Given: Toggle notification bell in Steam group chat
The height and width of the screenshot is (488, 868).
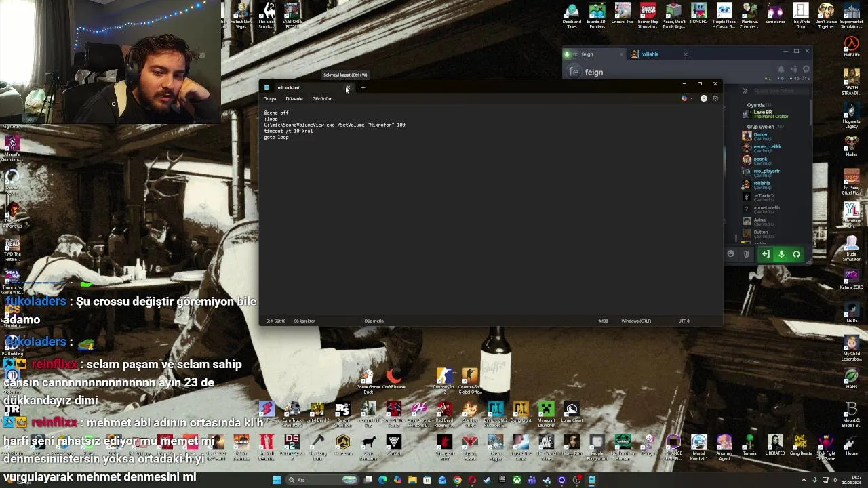Looking at the screenshot, I should point(781,69).
